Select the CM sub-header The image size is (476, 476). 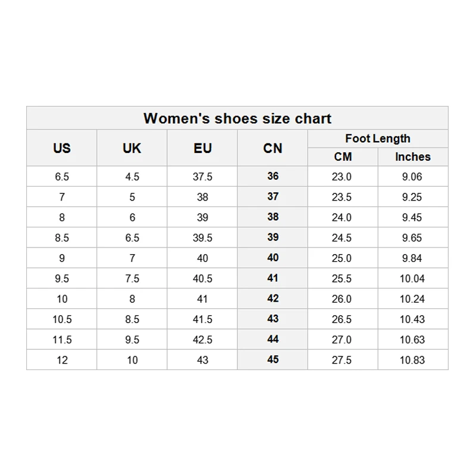coord(343,157)
